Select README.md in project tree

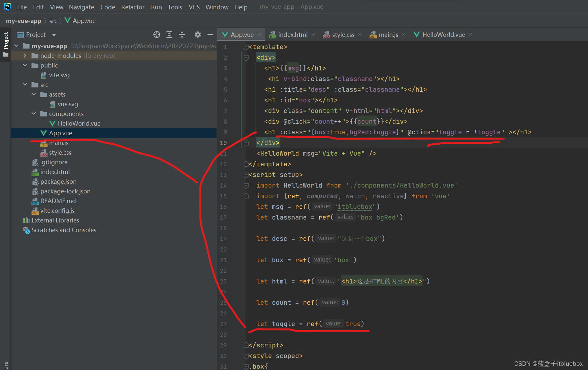point(113,201)
